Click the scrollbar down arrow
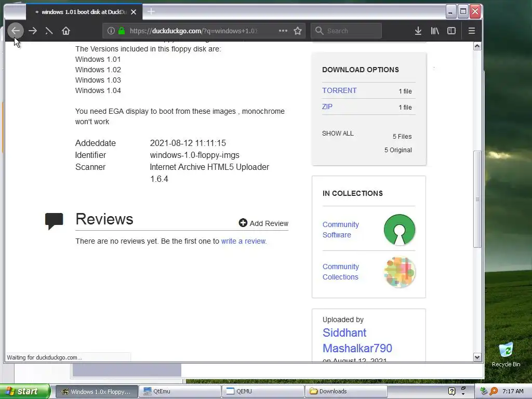532x399 pixels. point(477,357)
